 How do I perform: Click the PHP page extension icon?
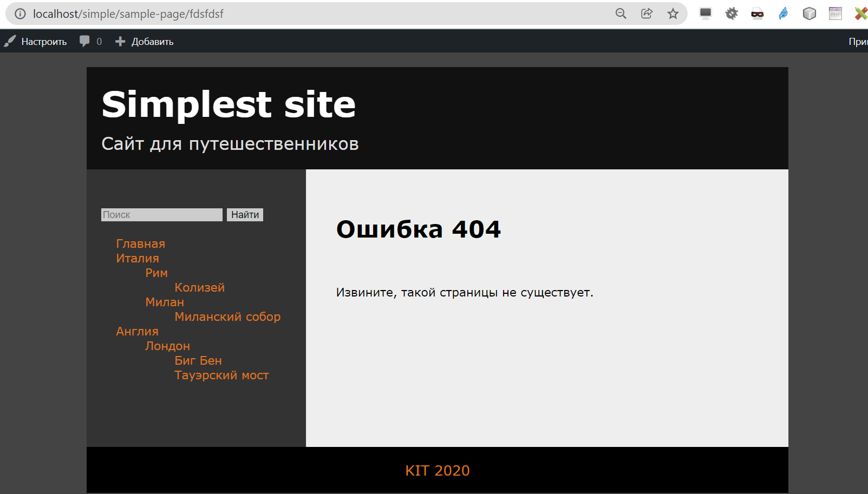click(x=836, y=14)
